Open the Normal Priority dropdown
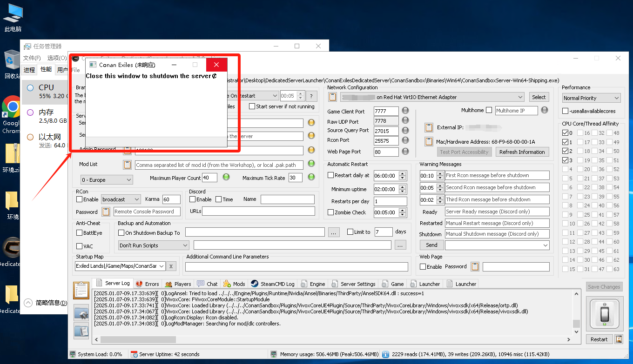Viewport: 633px width, 364px height. tap(591, 98)
